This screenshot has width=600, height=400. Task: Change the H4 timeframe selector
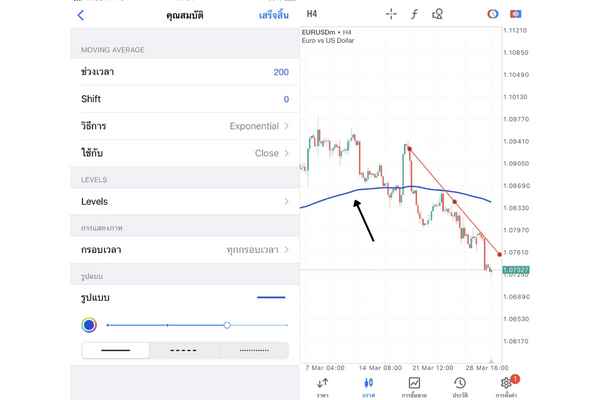click(312, 14)
